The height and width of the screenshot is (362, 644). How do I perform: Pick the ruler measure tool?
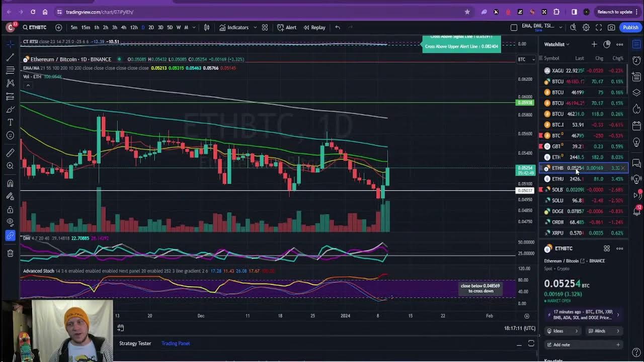tap(10, 153)
